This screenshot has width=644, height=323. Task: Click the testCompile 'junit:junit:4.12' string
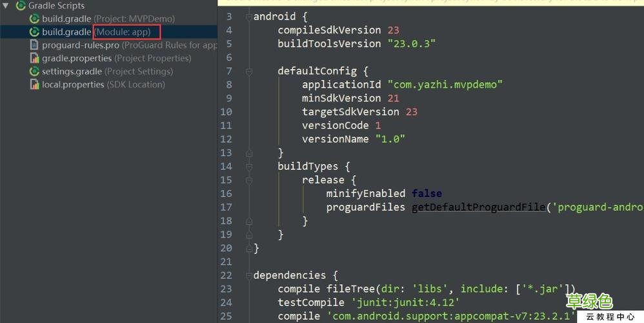click(x=405, y=302)
